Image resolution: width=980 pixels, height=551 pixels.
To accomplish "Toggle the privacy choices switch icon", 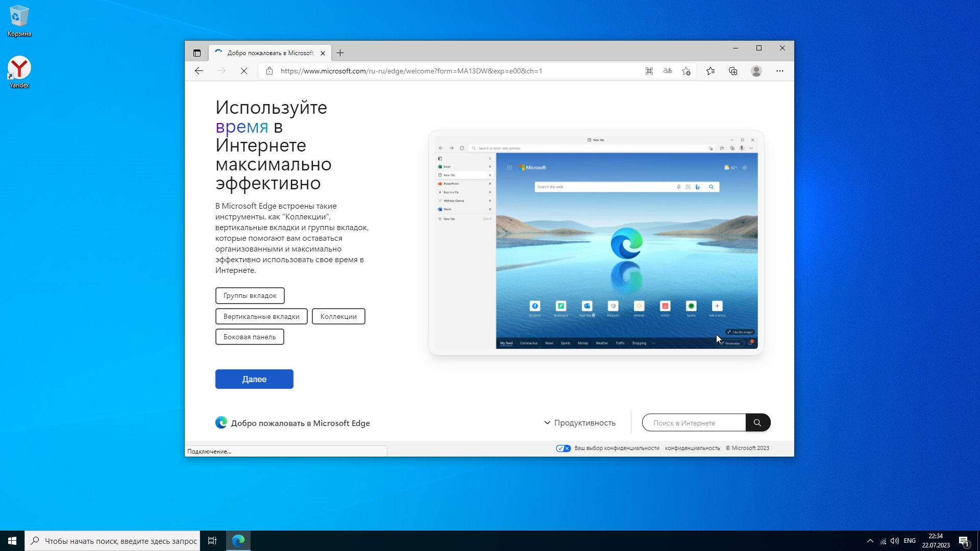I will 563,448.
